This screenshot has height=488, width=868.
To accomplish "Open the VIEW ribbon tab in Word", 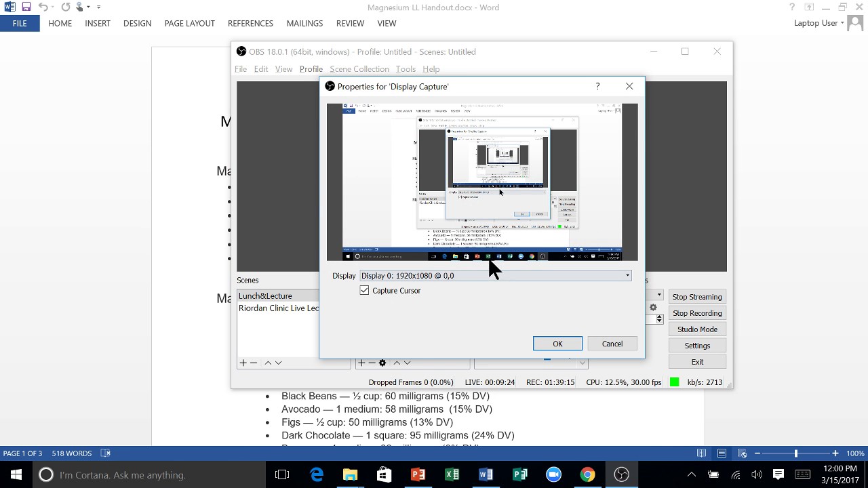I will pyautogui.click(x=387, y=23).
